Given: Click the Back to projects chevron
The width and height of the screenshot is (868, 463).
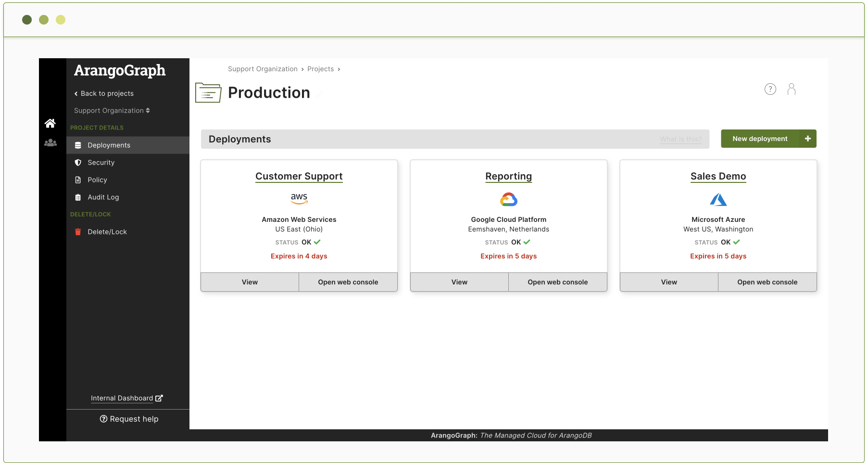Looking at the screenshot, I should (75, 93).
